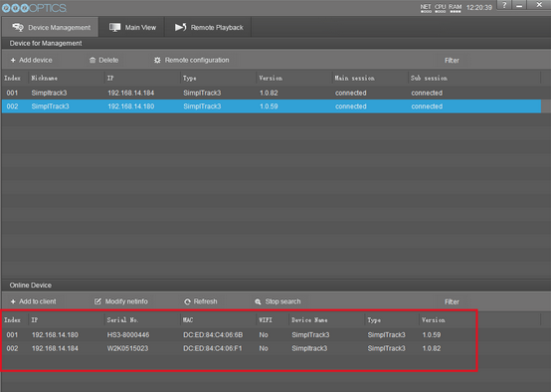
Task: Click the camera icon on Device Management tab
Action: pyautogui.click(x=18, y=27)
